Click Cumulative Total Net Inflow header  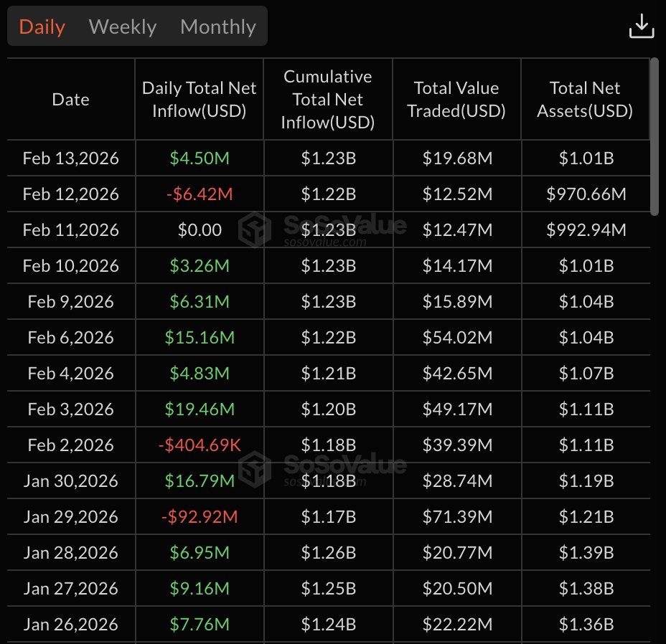pyautogui.click(x=328, y=100)
